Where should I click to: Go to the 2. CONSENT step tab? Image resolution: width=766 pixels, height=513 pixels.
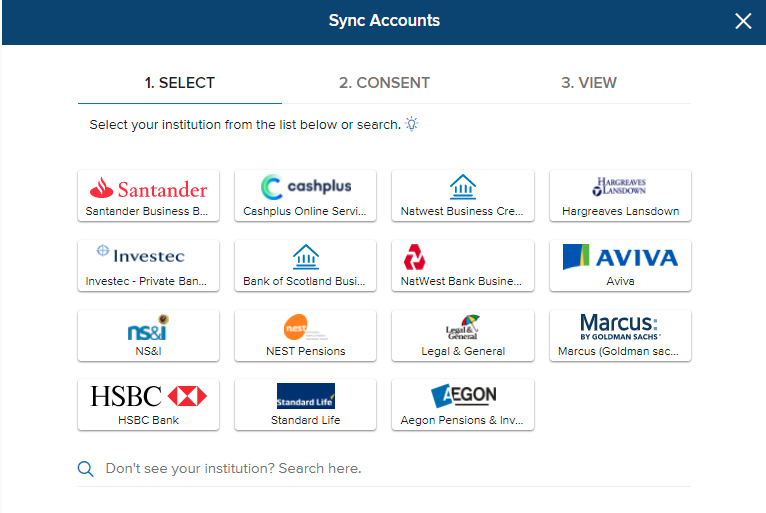coord(384,83)
